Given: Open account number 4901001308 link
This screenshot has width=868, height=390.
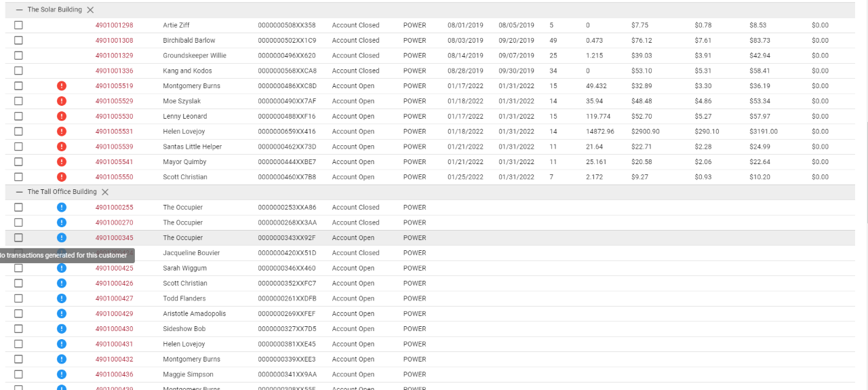Looking at the screenshot, I should click(114, 41).
